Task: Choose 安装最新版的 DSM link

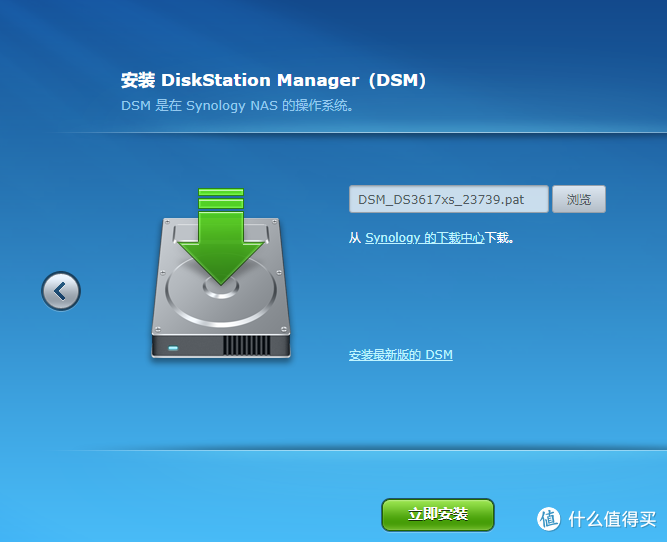Action: (401, 354)
